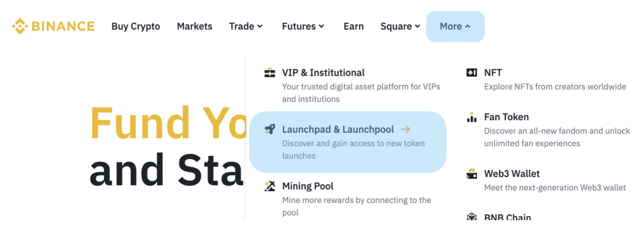
Task: Go to Markets
Action: [195, 26]
